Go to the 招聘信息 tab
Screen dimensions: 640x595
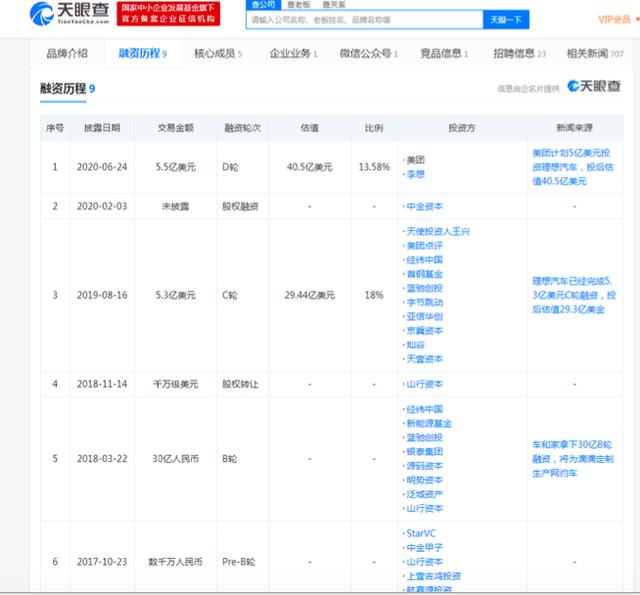point(519,53)
